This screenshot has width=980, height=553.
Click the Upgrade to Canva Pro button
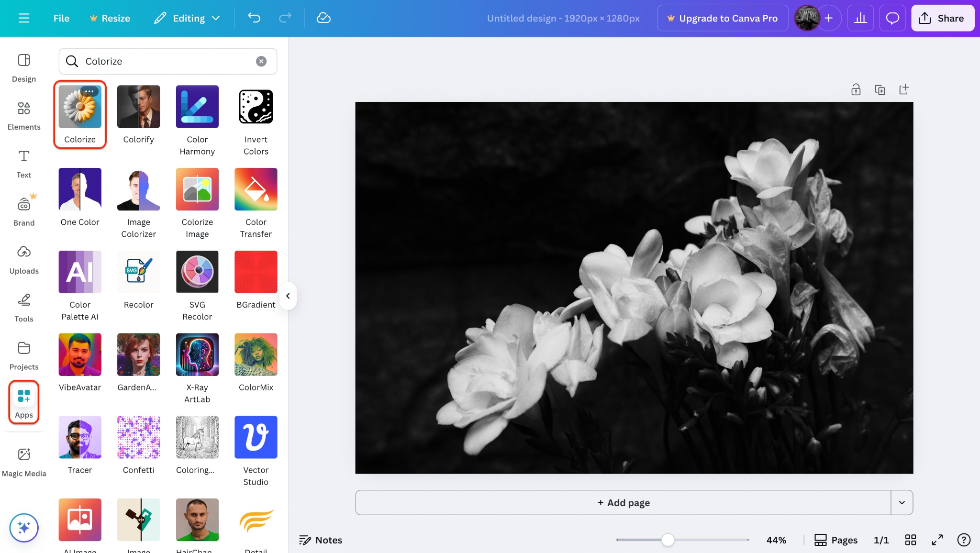click(x=722, y=18)
